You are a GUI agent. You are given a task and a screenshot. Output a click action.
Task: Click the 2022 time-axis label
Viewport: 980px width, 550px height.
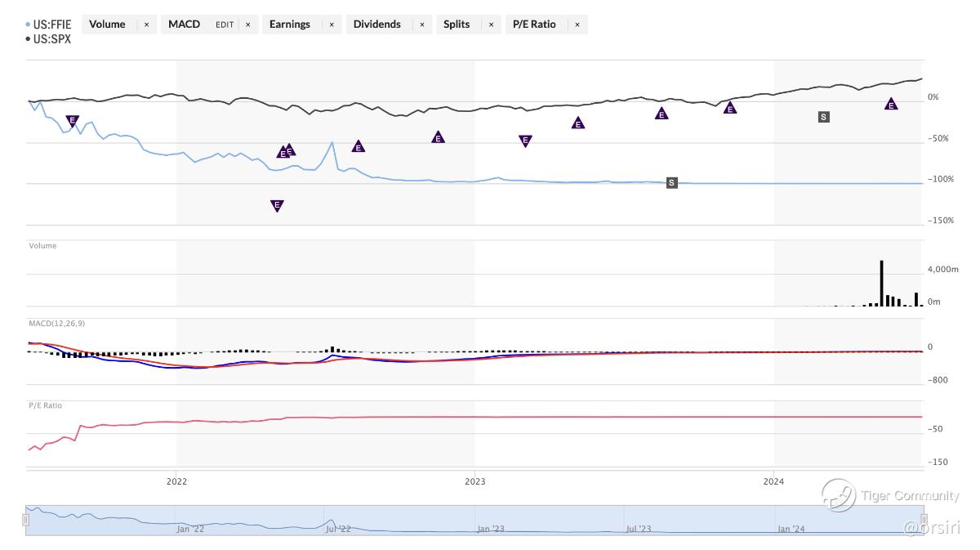click(x=176, y=481)
